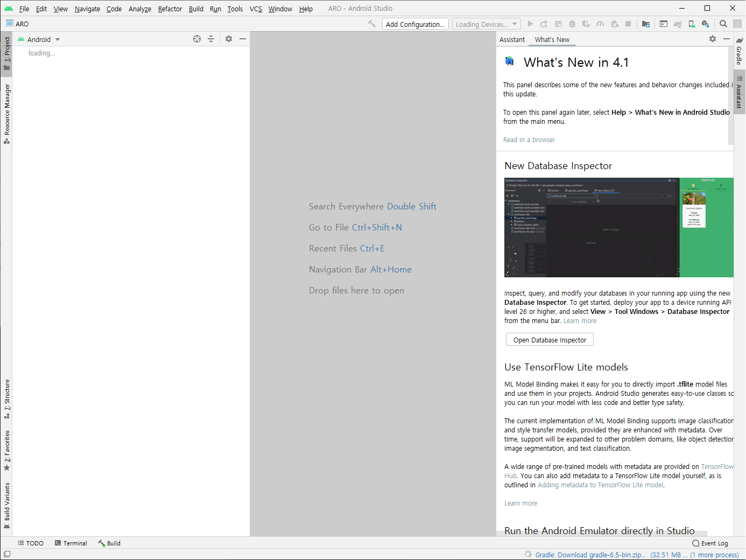Screen dimensions: 746x560
Task: Click the Run with Coverage shield icon
Action: [586, 24]
